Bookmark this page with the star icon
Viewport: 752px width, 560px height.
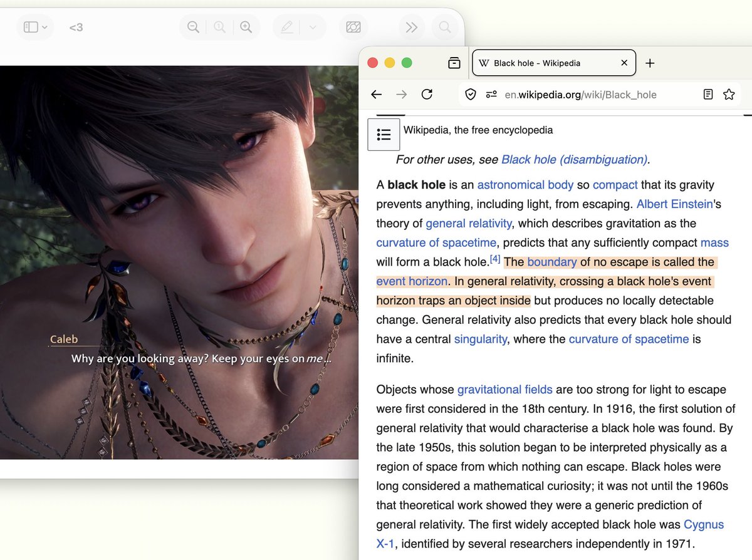coord(729,95)
